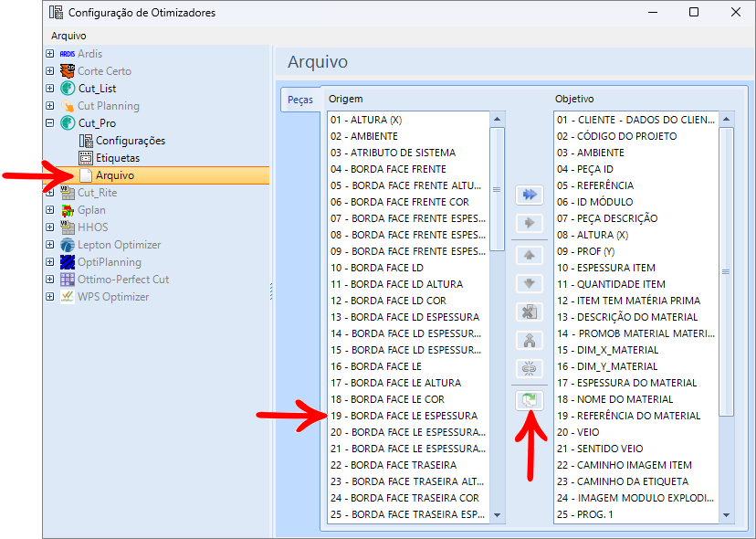Image resolution: width=756 pixels, height=539 pixels.
Task: Select '12 - BORDA FACE LD COR'
Action: pyautogui.click(x=408, y=301)
